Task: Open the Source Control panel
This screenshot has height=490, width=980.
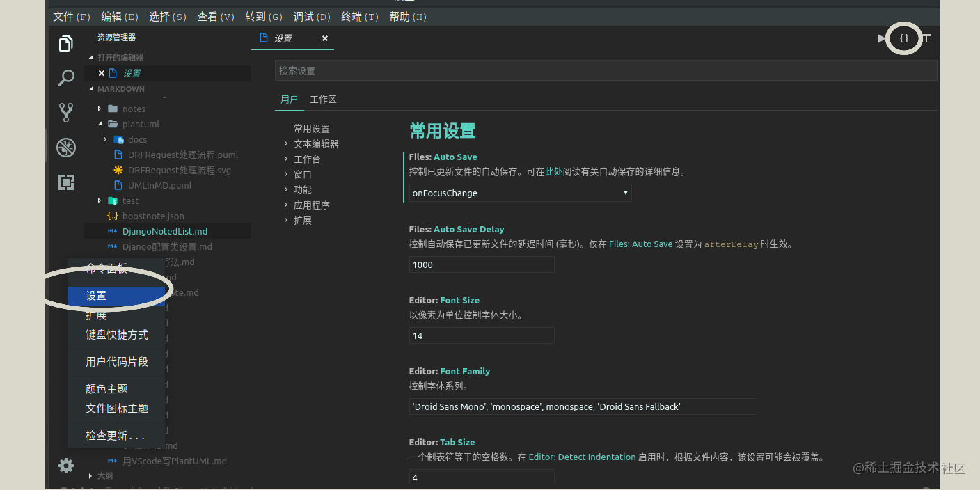Action: [x=66, y=112]
